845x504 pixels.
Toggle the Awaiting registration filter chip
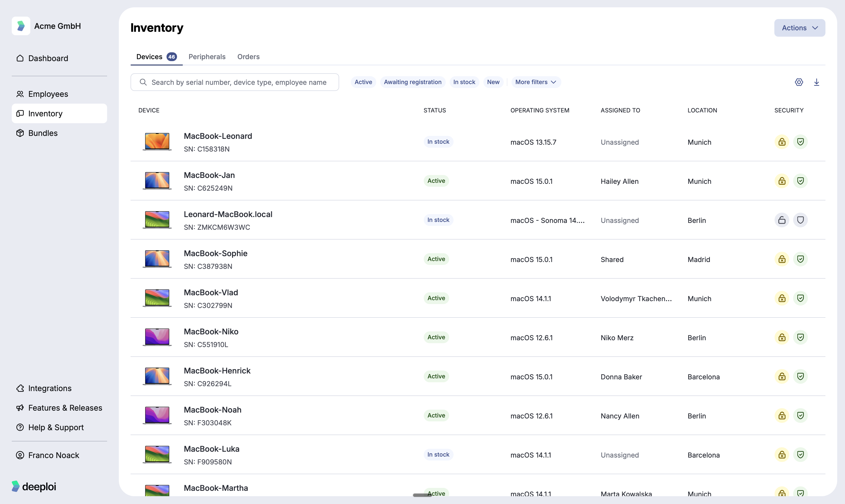412,82
